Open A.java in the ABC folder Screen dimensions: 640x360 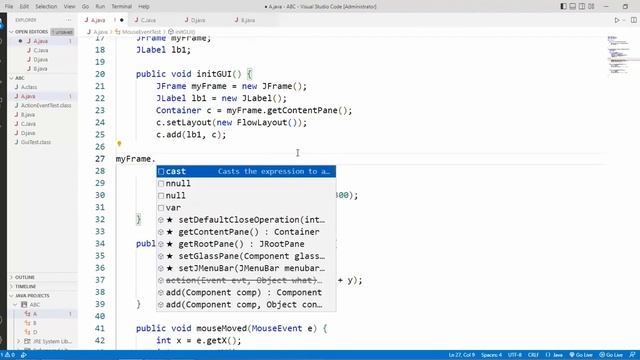[x=28, y=96]
